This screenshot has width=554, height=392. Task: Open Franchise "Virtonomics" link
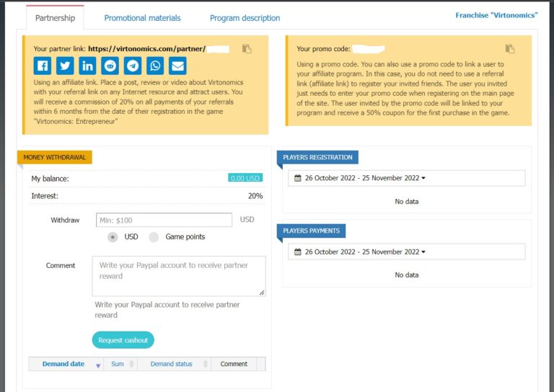pos(496,15)
